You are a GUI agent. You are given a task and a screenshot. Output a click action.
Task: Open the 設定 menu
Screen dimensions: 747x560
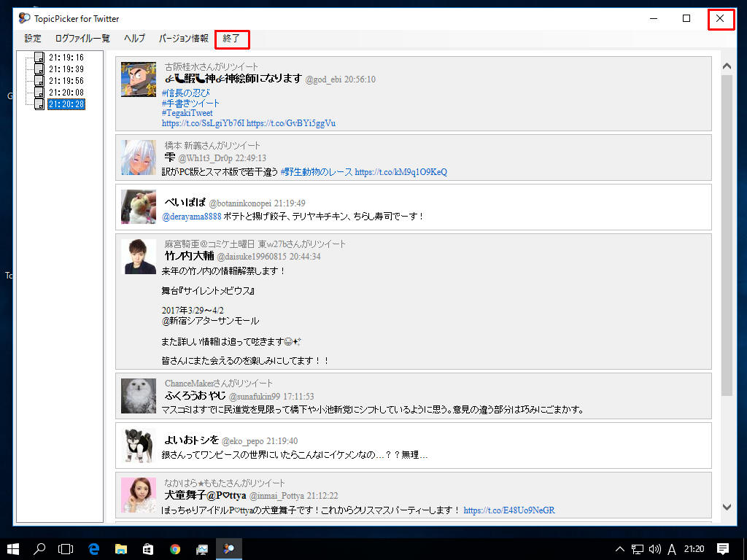33,39
